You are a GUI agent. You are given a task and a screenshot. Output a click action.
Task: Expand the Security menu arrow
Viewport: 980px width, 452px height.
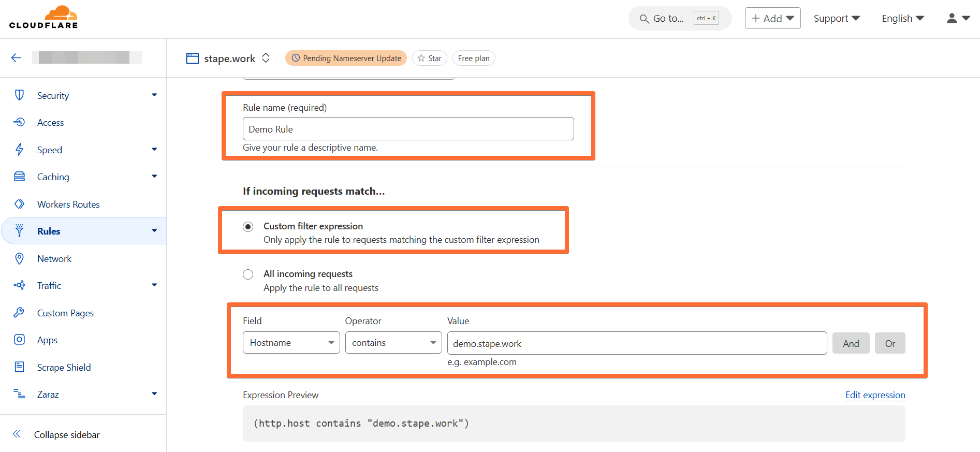pyautogui.click(x=154, y=95)
